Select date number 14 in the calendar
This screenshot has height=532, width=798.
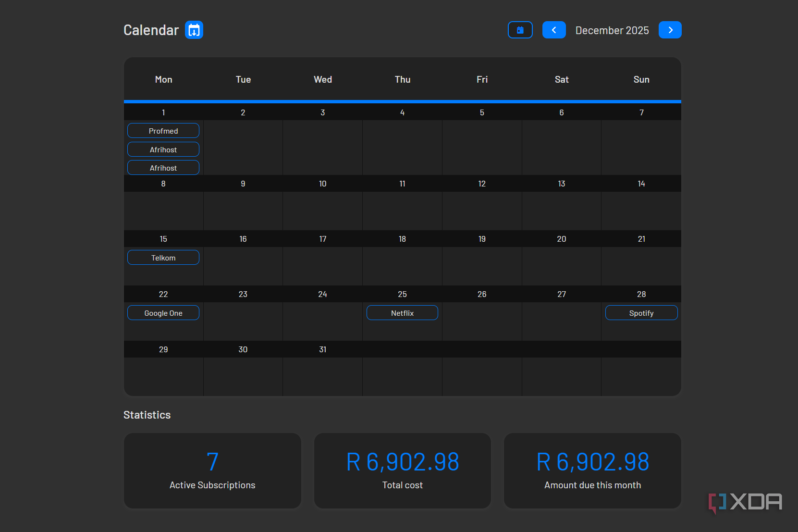click(x=641, y=184)
